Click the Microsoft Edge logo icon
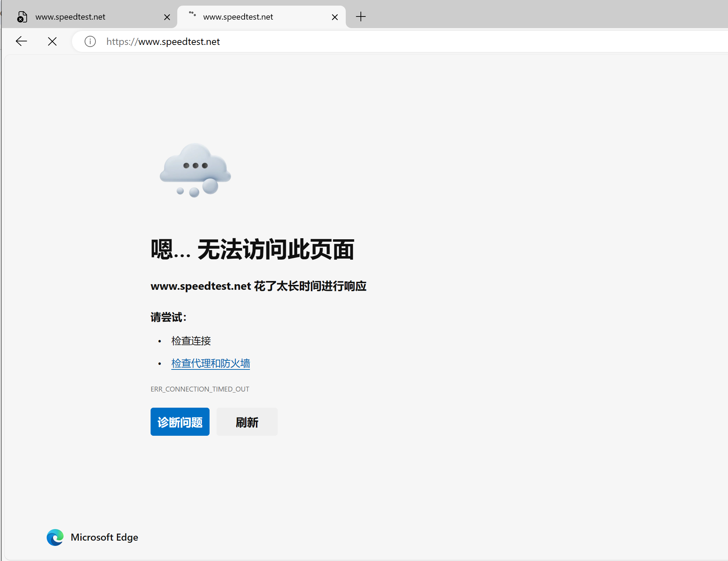Image resolution: width=728 pixels, height=561 pixels. pyautogui.click(x=55, y=537)
